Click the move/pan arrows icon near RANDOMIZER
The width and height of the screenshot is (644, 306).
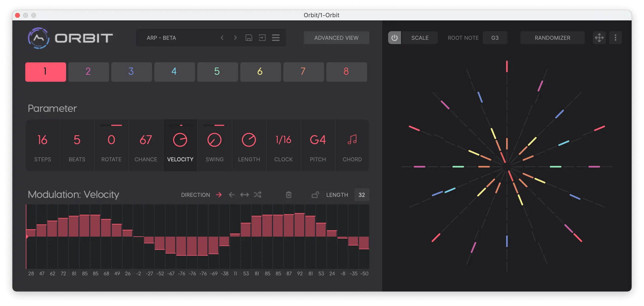(599, 38)
